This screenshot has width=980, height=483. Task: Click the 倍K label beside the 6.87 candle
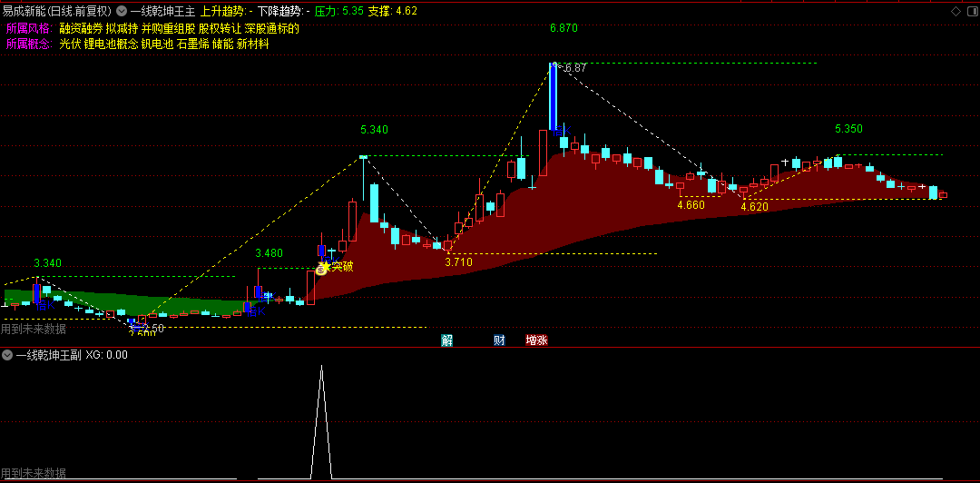point(563,130)
